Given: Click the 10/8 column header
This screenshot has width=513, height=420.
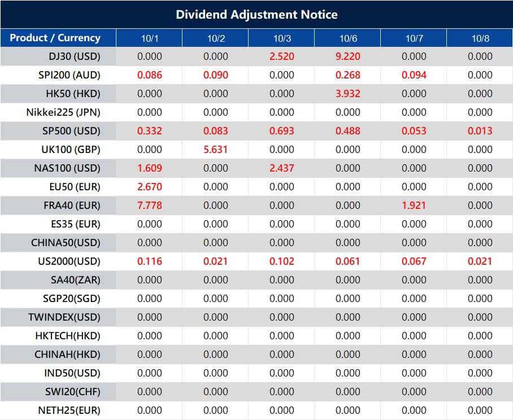Looking at the screenshot, I should pos(479,37).
